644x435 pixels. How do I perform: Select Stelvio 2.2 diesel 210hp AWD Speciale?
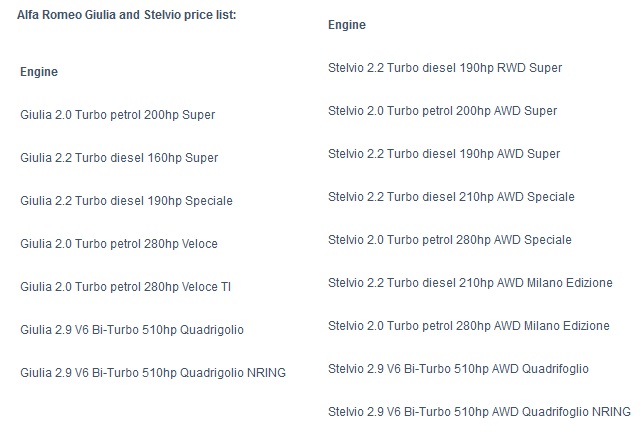[451, 197]
